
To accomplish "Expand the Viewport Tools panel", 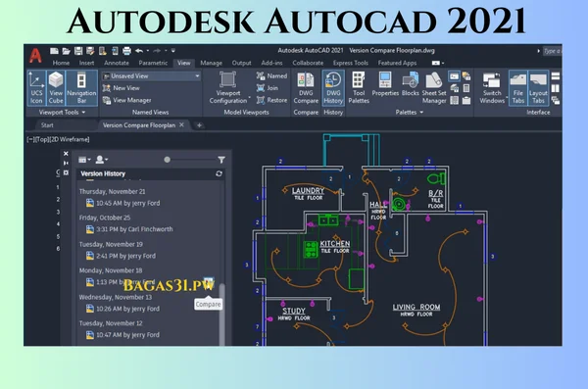I will pyautogui.click(x=62, y=112).
